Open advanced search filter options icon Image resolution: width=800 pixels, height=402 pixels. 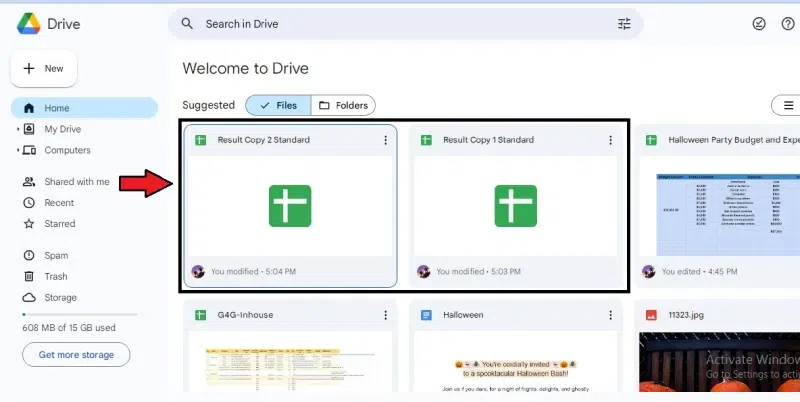click(624, 23)
